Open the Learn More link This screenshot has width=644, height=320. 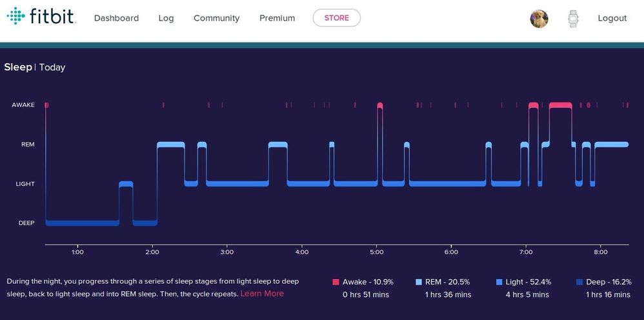tap(261, 294)
